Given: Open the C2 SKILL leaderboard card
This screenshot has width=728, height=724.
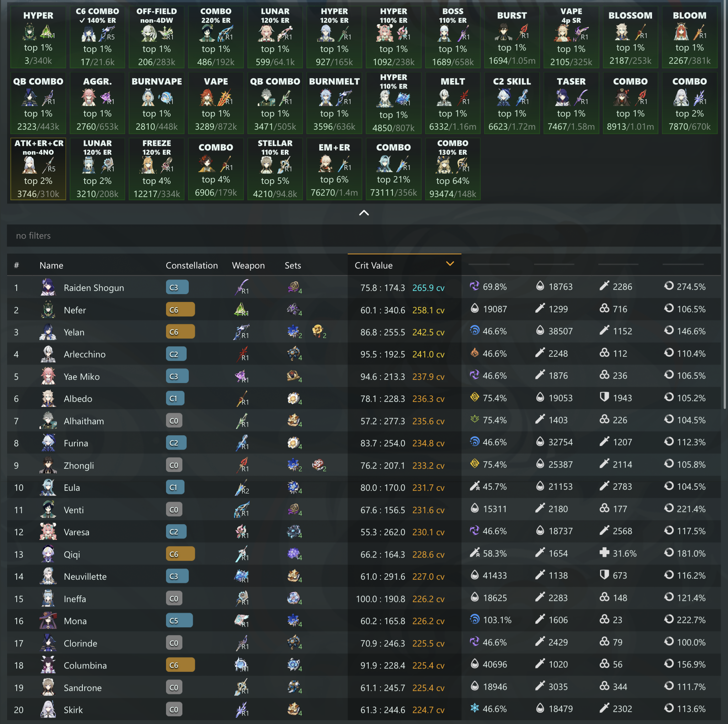Looking at the screenshot, I should [x=512, y=103].
